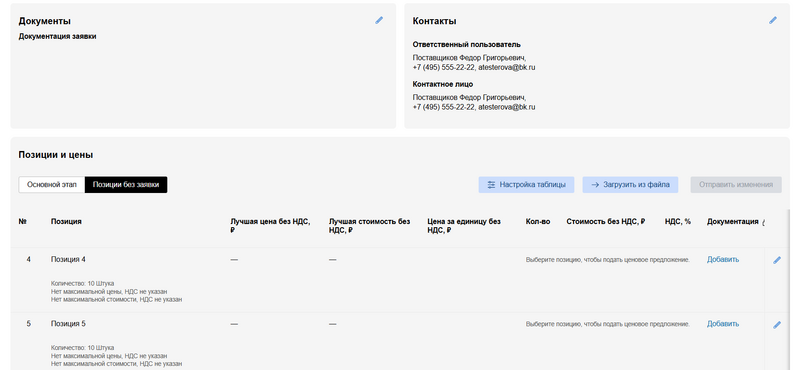Click the price-offer hint text in Позиция 5 row
The image size is (800, 370).
coord(608,324)
